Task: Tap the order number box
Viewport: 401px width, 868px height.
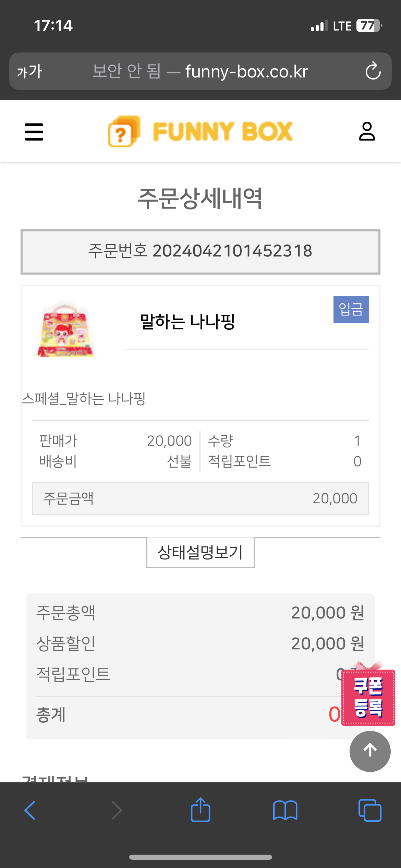Action: [200, 252]
